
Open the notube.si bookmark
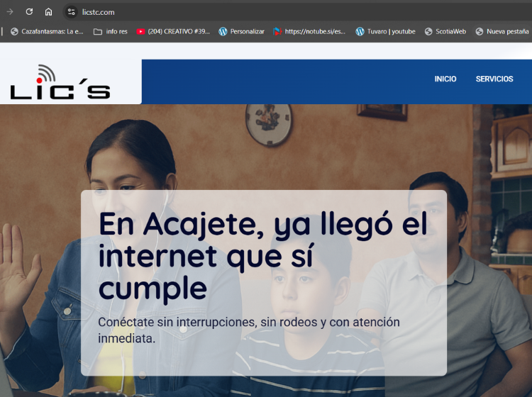click(x=309, y=31)
